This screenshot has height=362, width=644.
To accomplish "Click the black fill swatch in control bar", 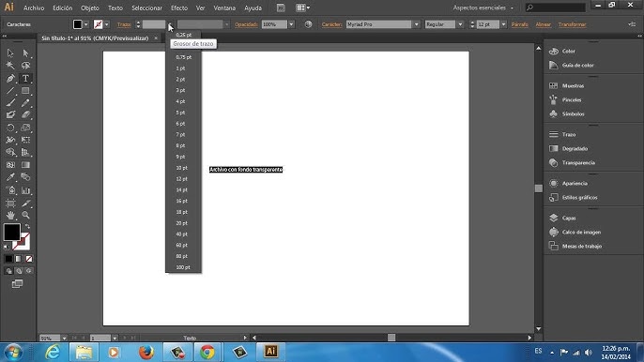I will [x=78, y=24].
